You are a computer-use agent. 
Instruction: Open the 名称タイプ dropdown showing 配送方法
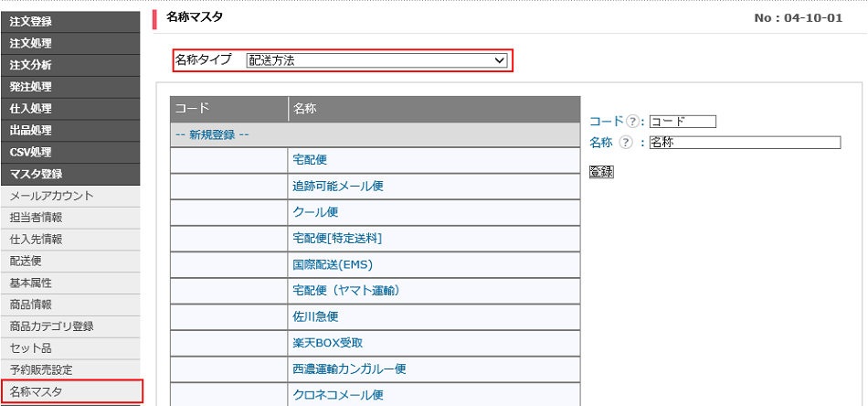pyautogui.click(x=376, y=60)
